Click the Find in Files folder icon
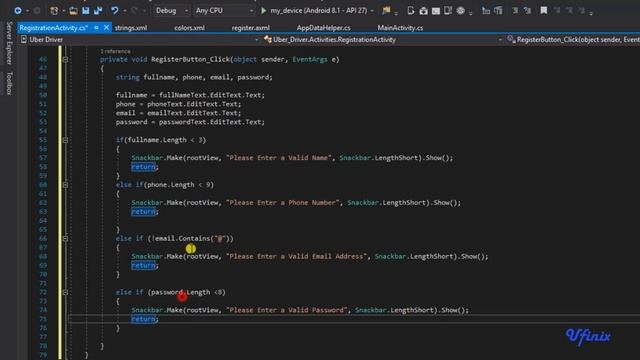This screenshot has height=360, width=640. (386, 11)
